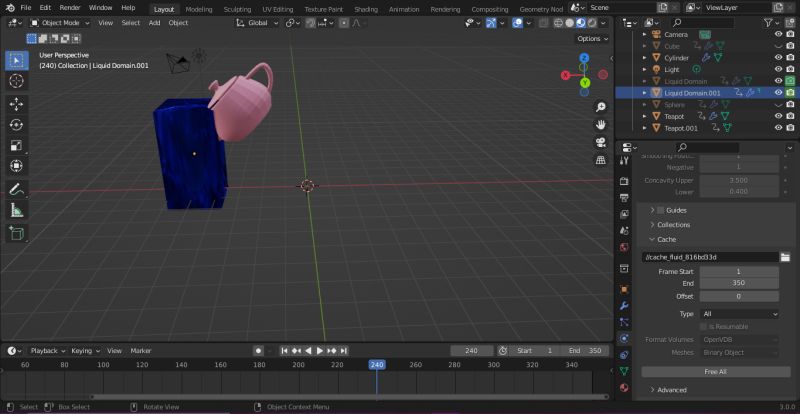Open the Scene properties tab
Image resolution: width=800 pixels, height=414 pixels.
tap(624, 231)
